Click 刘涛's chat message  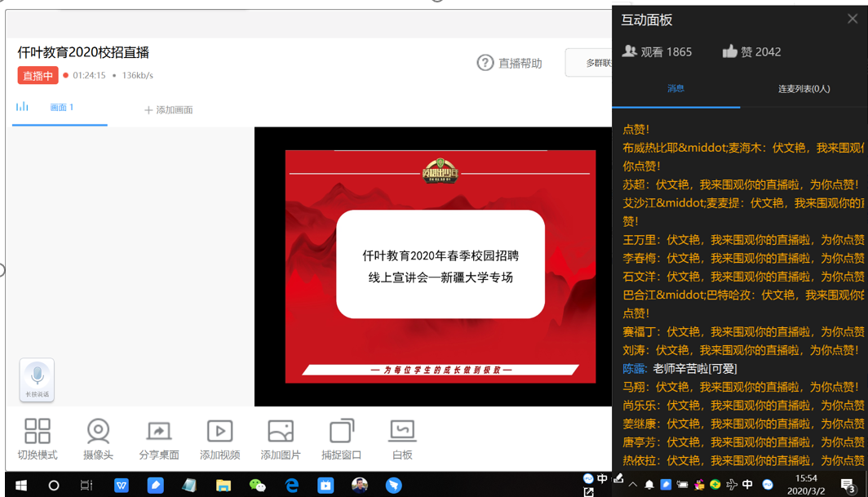[741, 350]
